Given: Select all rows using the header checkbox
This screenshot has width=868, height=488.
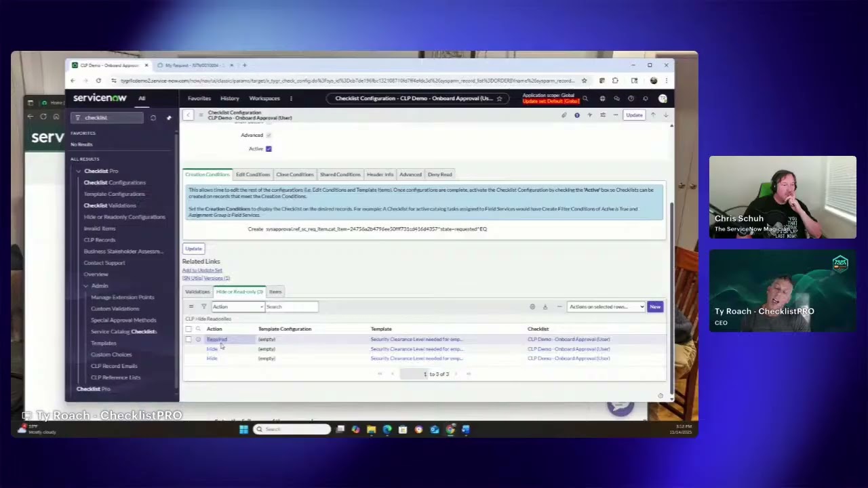Looking at the screenshot, I should (x=189, y=329).
